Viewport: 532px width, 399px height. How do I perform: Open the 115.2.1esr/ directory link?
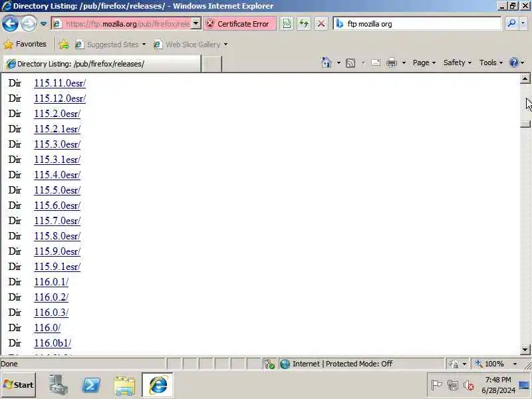click(57, 129)
